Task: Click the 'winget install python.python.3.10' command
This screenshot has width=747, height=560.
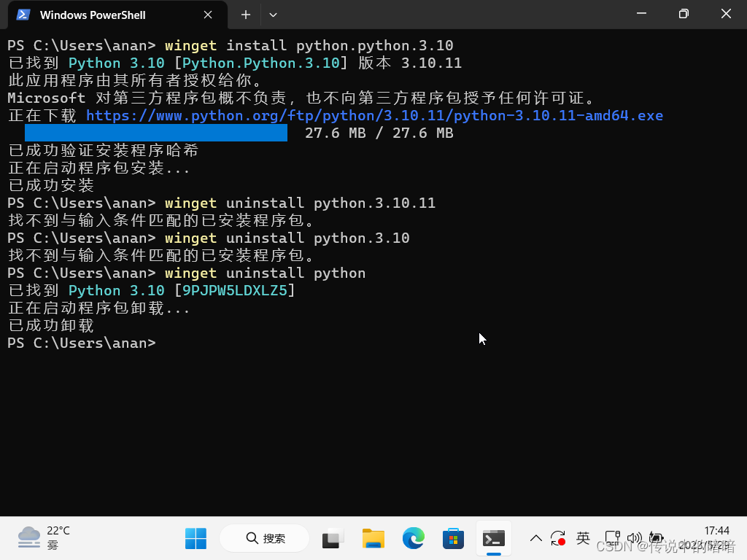Action: point(309,46)
